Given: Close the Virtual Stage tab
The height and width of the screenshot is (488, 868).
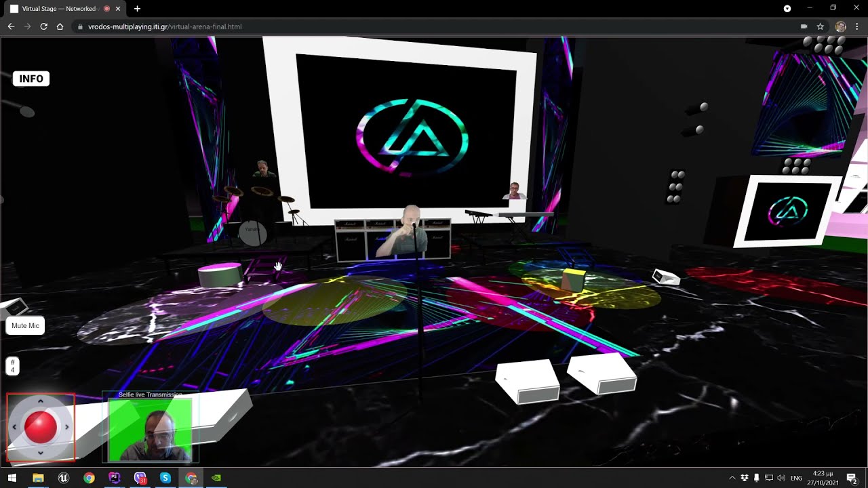Looking at the screenshot, I should [118, 9].
